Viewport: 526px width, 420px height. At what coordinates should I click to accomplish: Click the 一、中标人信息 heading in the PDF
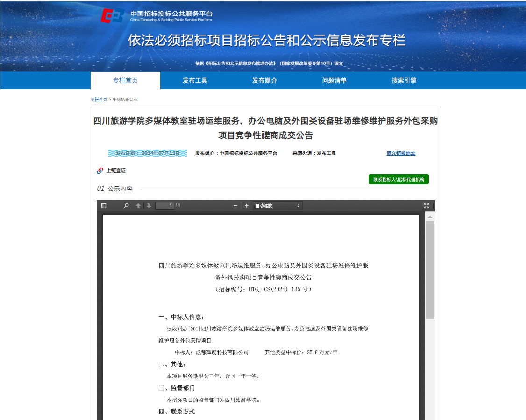tap(181, 317)
